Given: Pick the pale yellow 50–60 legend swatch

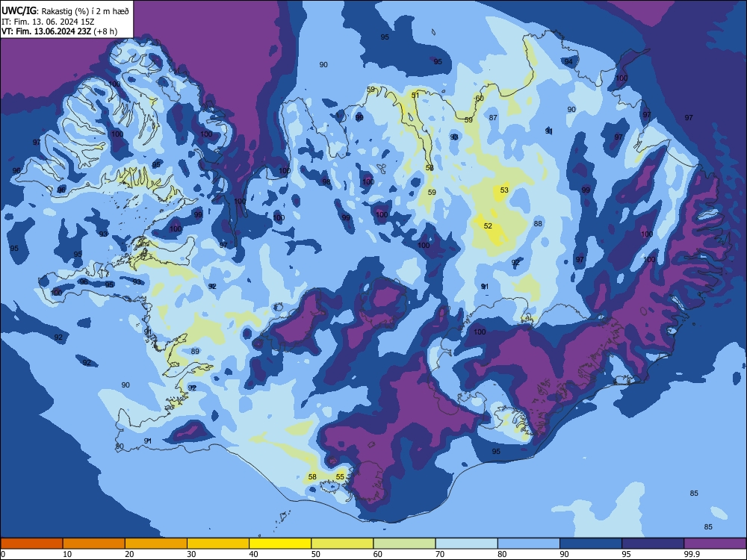Looking at the screenshot, I should (x=342, y=544).
